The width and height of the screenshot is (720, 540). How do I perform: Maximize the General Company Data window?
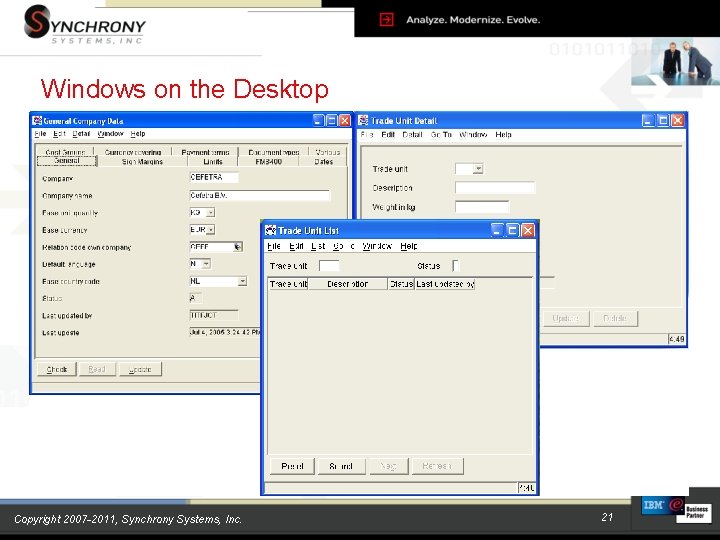pyautogui.click(x=332, y=121)
